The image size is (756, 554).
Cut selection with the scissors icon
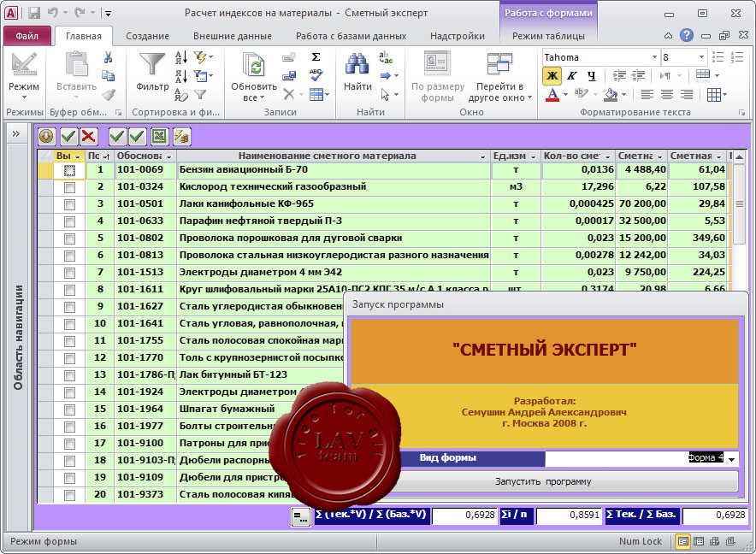(109, 58)
